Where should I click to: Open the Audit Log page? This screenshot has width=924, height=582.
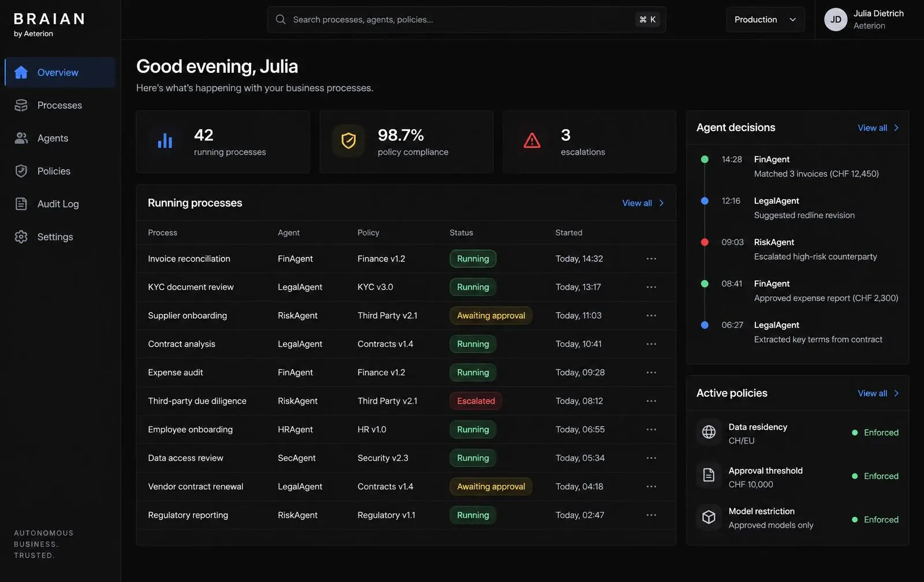click(60, 204)
